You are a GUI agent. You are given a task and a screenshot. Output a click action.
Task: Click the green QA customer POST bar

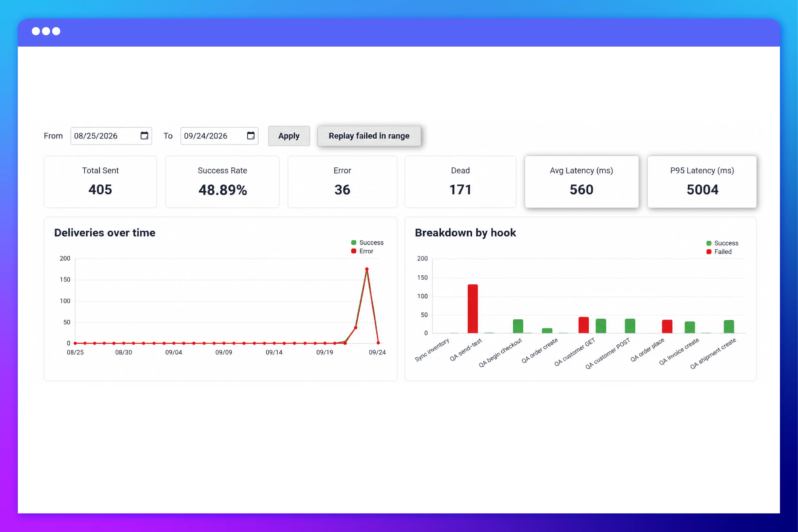pos(630,326)
